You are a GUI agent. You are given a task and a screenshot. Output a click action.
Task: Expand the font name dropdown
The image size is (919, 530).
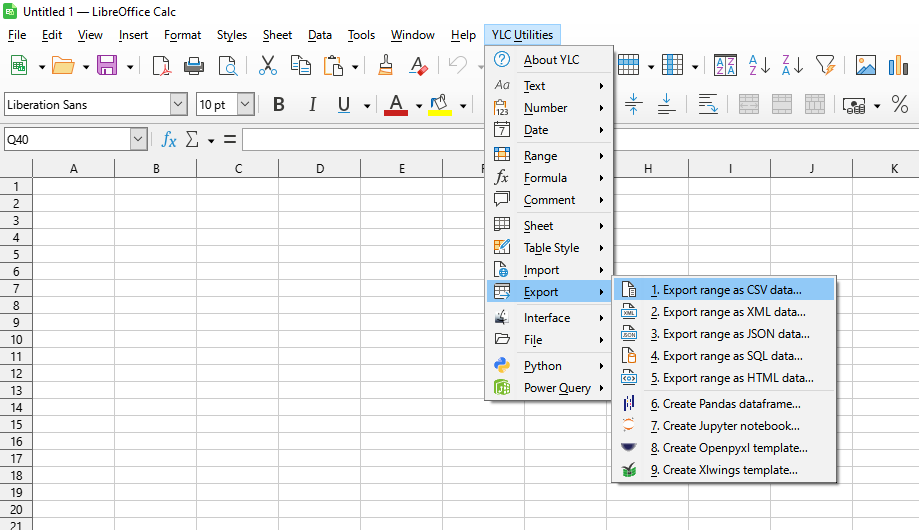178,105
